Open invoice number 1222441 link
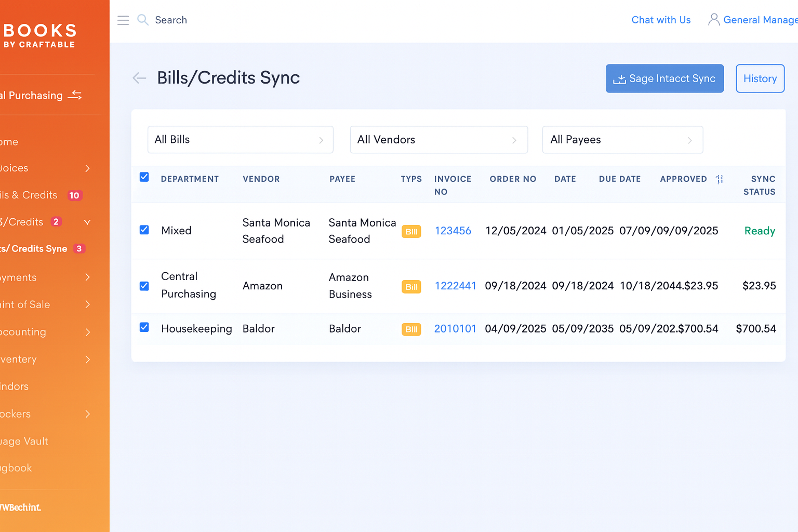The width and height of the screenshot is (798, 532). tap(455, 286)
